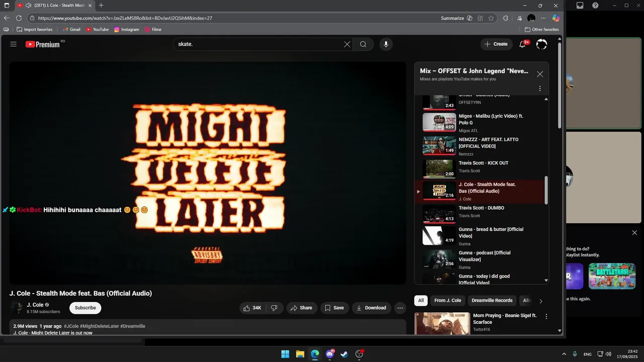Select the From J. Cole chip

tap(448, 301)
